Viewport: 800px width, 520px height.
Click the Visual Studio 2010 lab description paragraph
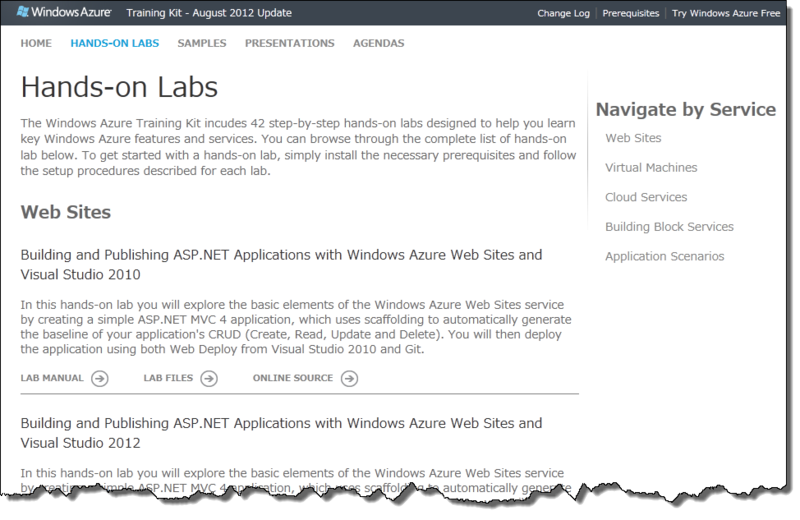click(x=296, y=327)
